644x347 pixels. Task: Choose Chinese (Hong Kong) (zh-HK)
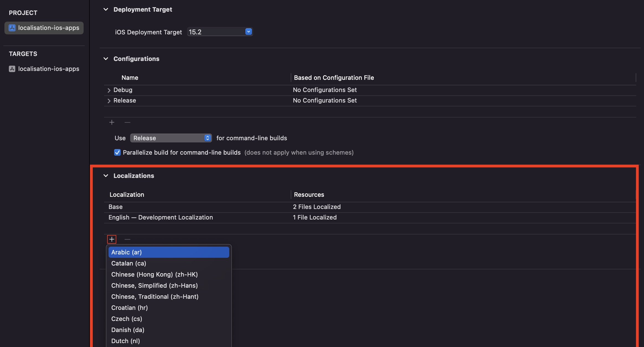point(169,274)
